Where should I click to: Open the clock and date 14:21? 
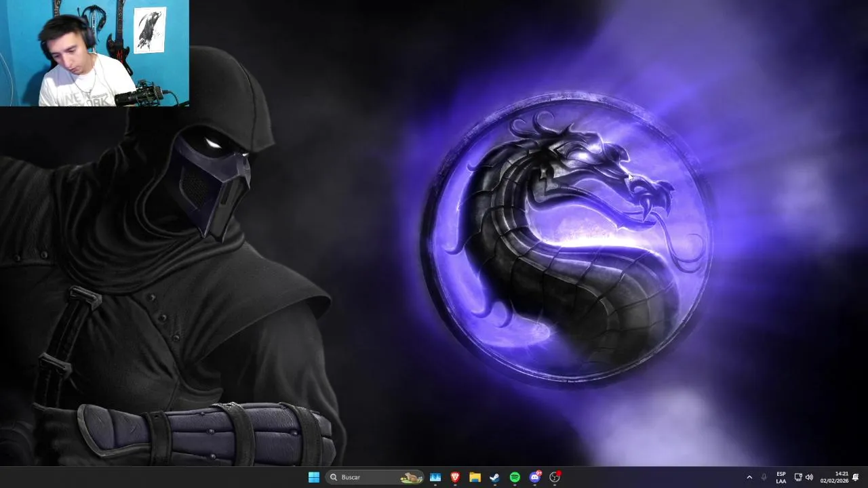point(834,477)
